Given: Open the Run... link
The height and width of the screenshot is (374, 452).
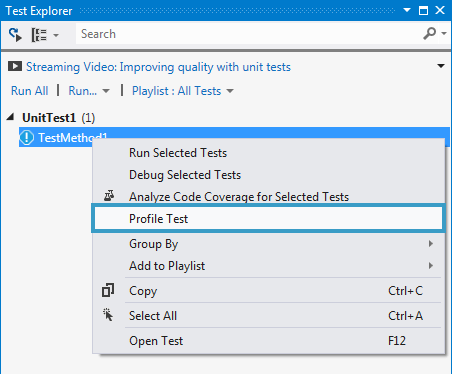Looking at the screenshot, I should point(83,91).
